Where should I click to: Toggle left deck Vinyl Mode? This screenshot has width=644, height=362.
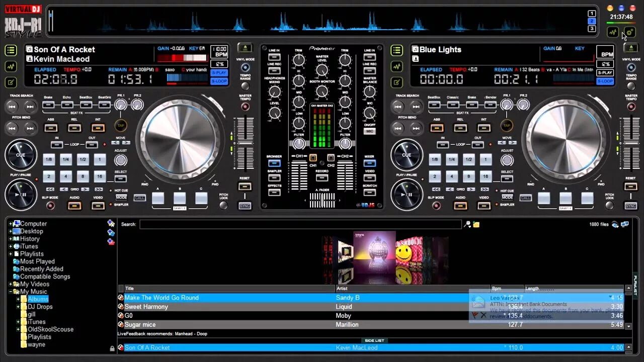245,67
